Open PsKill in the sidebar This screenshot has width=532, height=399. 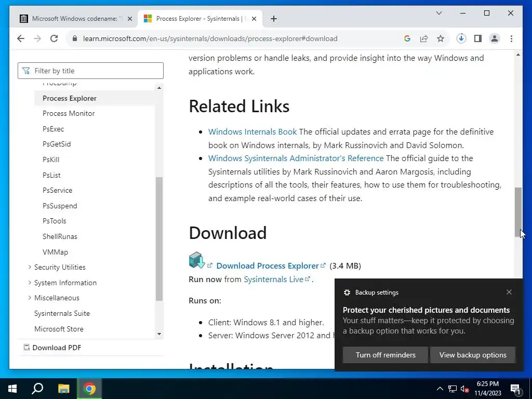click(51, 159)
